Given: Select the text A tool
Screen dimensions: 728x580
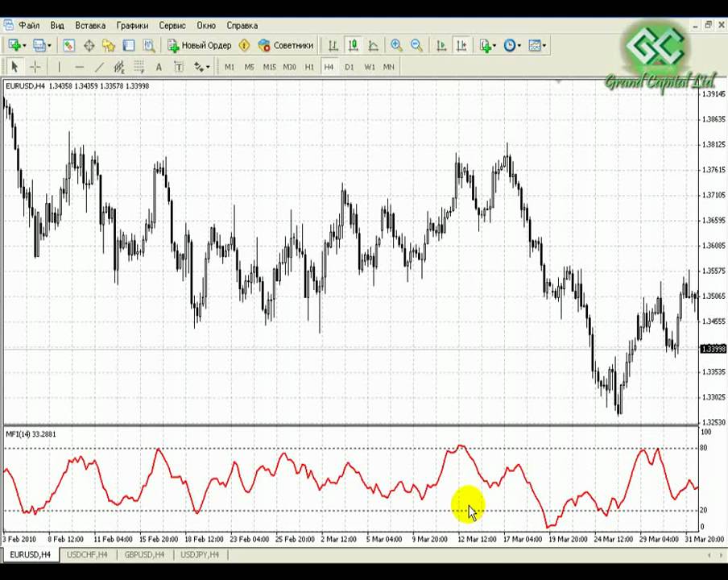Looking at the screenshot, I should pos(159,67).
